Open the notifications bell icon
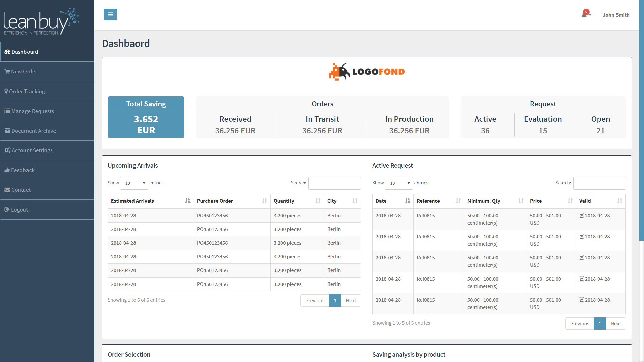The height and width of the screenshot is (362, 644). [x=586, y=14]
